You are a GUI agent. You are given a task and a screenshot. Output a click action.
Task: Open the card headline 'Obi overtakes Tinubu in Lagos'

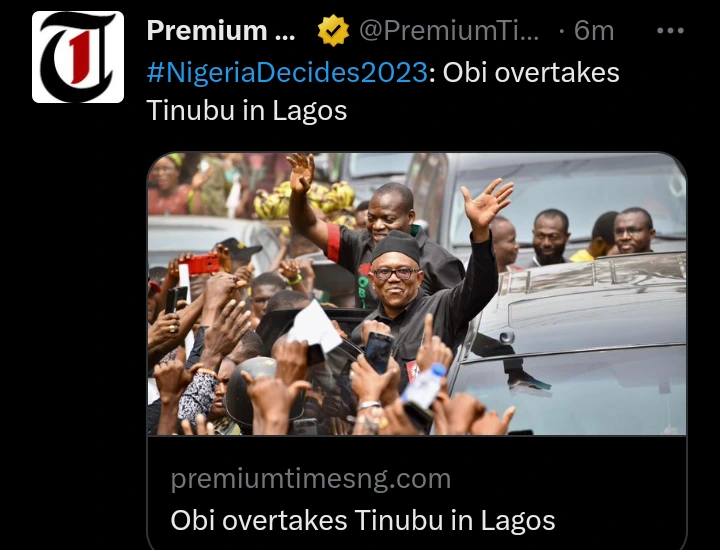(x=363, y=521)
